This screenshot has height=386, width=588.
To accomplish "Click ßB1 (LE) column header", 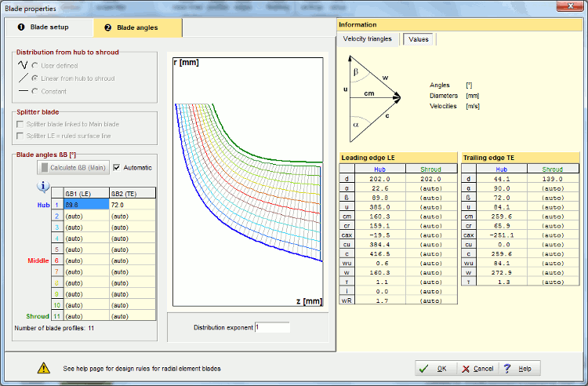I will click(86, 194).
